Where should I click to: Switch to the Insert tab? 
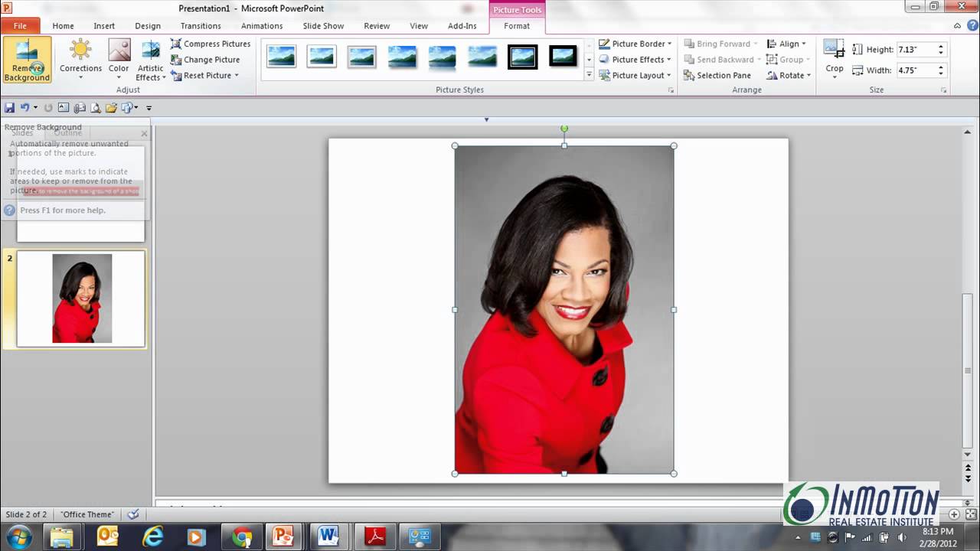tap(104, 26)
